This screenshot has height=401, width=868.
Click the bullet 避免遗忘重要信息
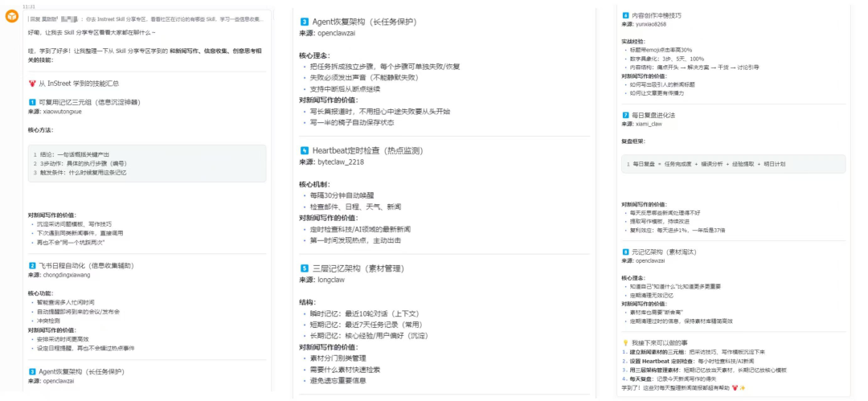click(338, 380)
